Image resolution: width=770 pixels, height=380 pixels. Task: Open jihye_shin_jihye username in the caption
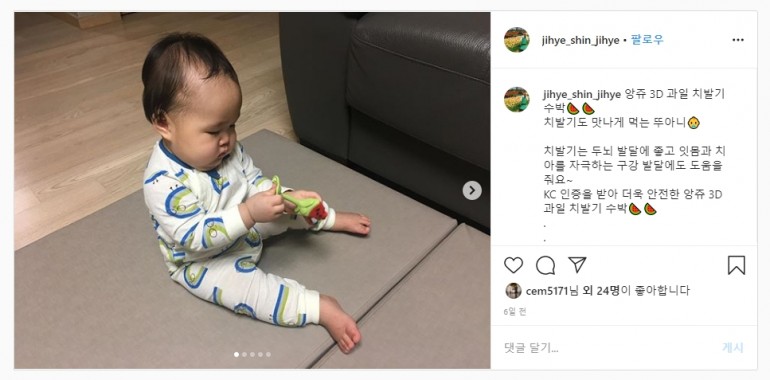click(582, 95)
